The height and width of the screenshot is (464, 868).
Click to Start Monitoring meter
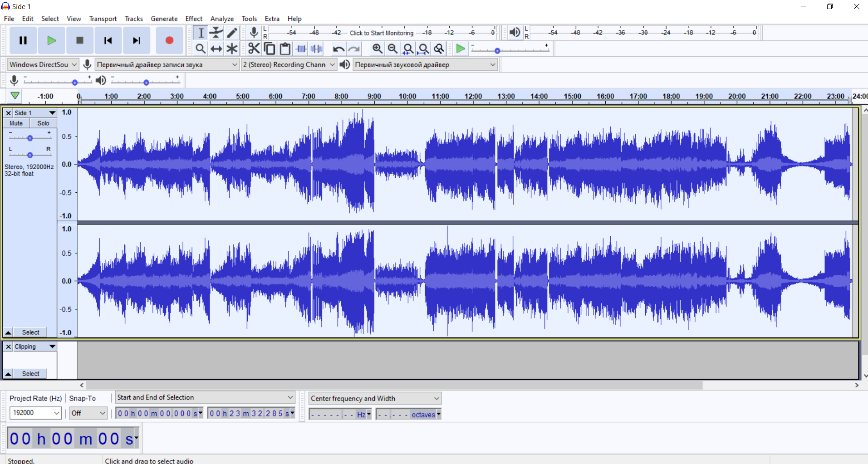coord(381,33)
